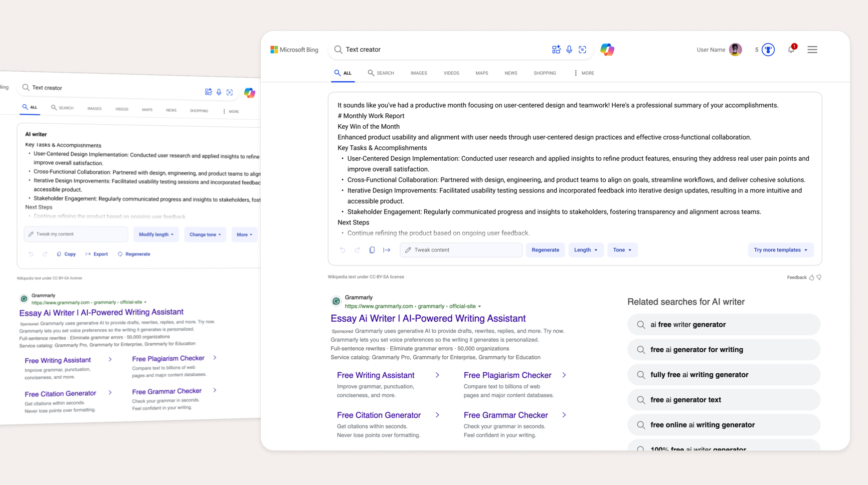
Task: Open Free Grammar Checker link in main window
Action: click(506, 415)
